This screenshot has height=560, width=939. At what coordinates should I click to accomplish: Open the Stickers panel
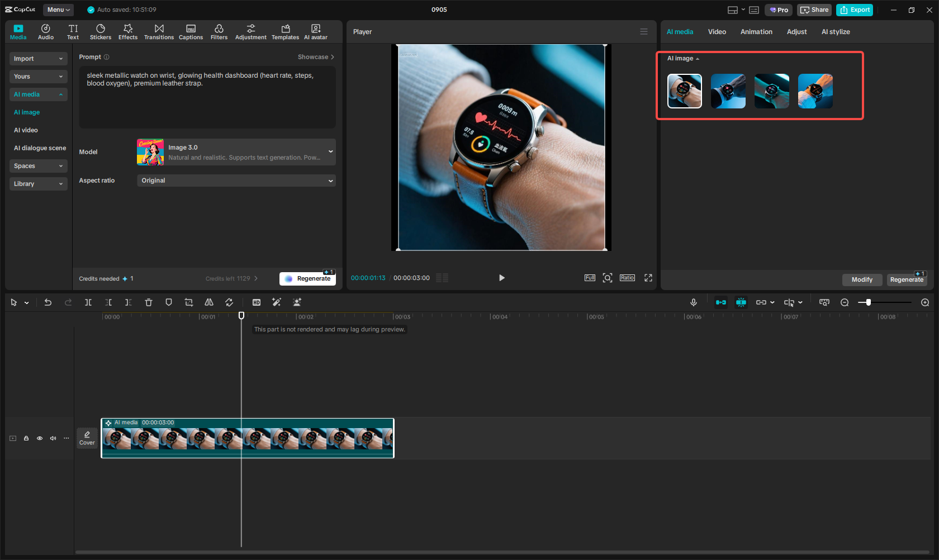click(x=101, y=32)
